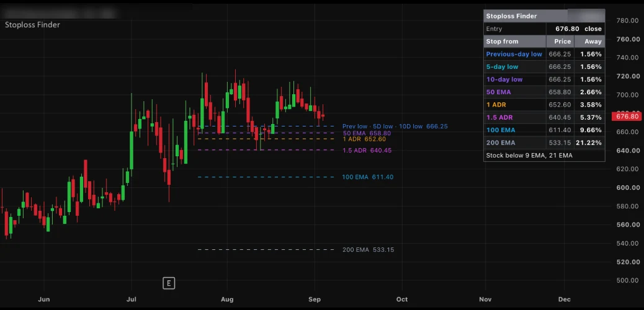
Task: Click the 5.37% away cell
Action: coord(591,118)
